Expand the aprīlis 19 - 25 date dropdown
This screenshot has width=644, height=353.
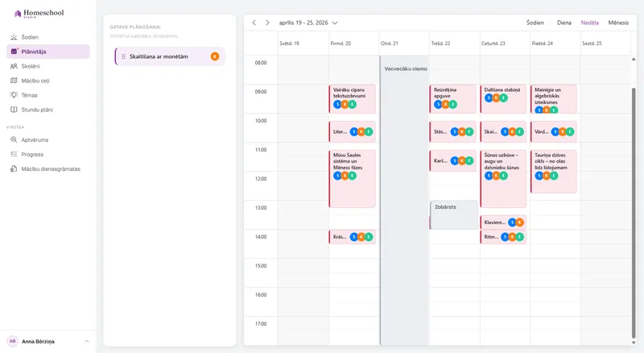click(335, 23)
